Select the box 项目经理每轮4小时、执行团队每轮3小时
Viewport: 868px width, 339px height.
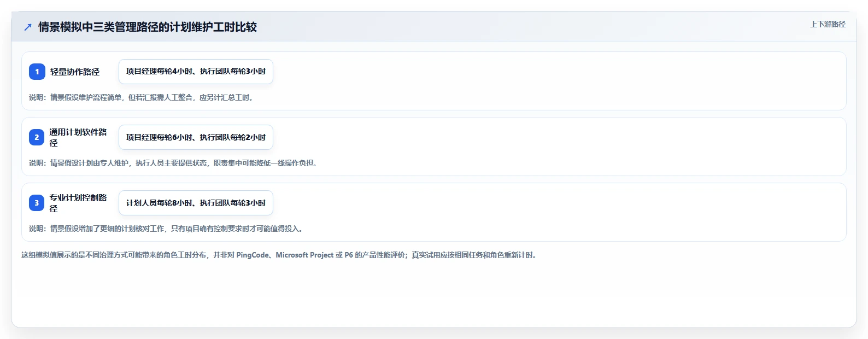pos(196,72)
